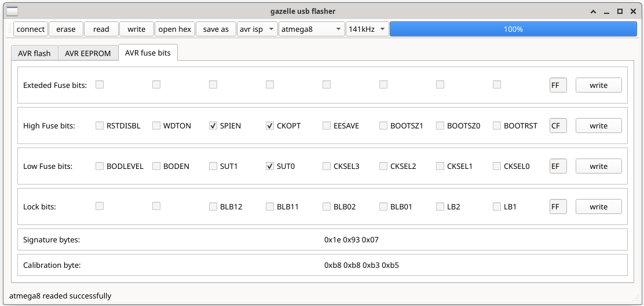Open the avr isp programmer dropdown
This screenshot has width=644, height=306.
(257, 29)
